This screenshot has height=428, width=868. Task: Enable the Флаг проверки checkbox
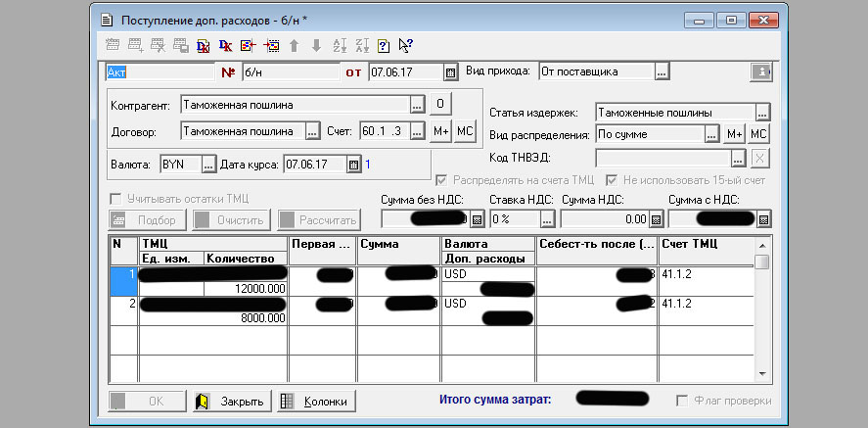[x=684, y=401]
